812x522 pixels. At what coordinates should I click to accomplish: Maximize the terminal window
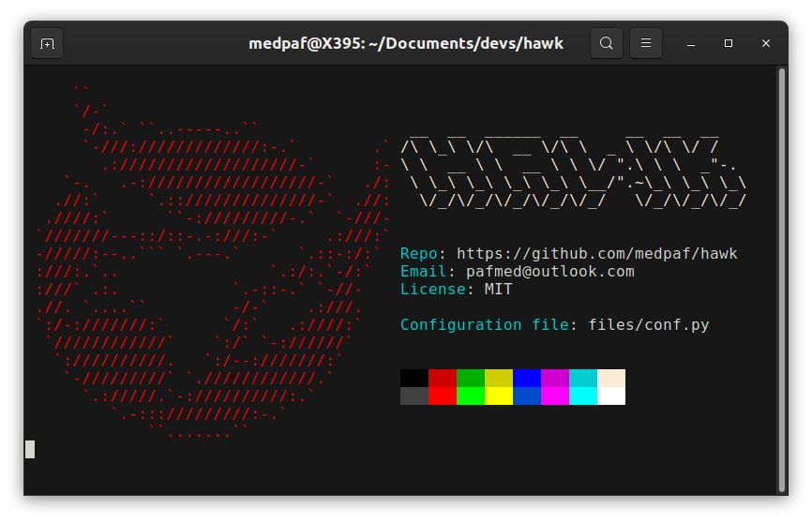tap(729, 43)
